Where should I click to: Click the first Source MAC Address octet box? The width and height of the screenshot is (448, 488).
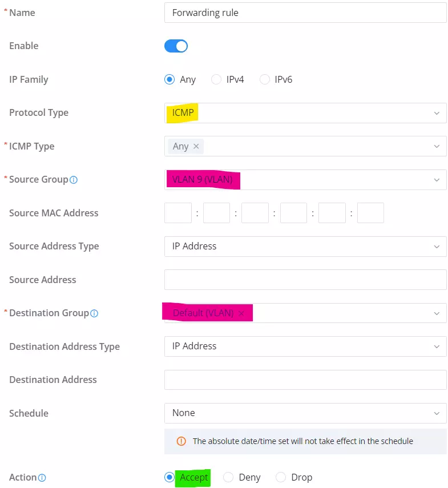pyautogui.click(x=178, y=213)
